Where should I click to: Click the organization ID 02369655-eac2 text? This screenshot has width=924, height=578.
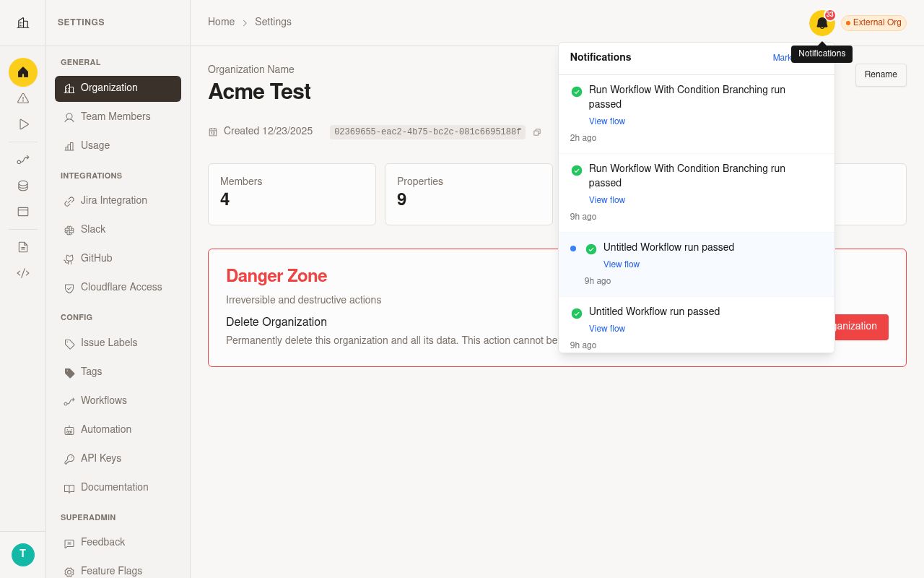pyautogui.click(x=427, y=132)
